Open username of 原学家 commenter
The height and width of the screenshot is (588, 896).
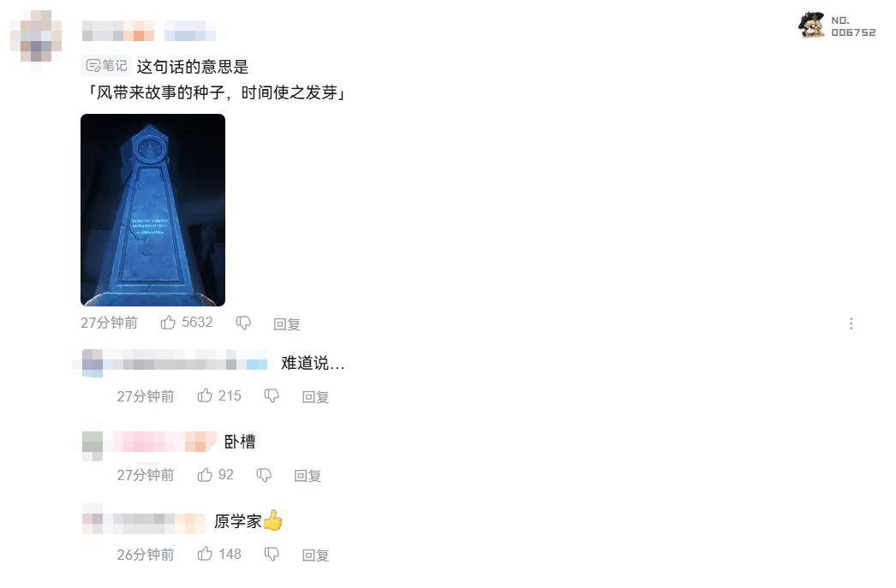(x=158, y=521)
